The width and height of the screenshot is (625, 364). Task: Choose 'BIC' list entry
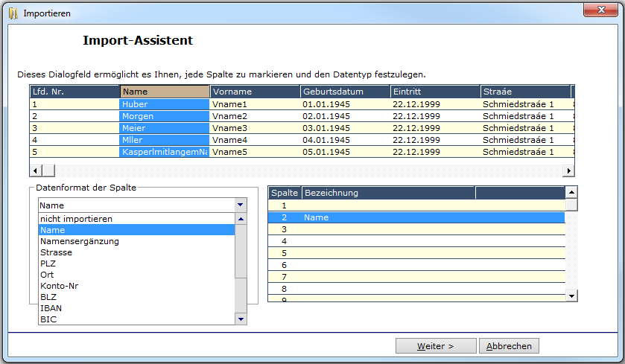click(x=136, y=319)
